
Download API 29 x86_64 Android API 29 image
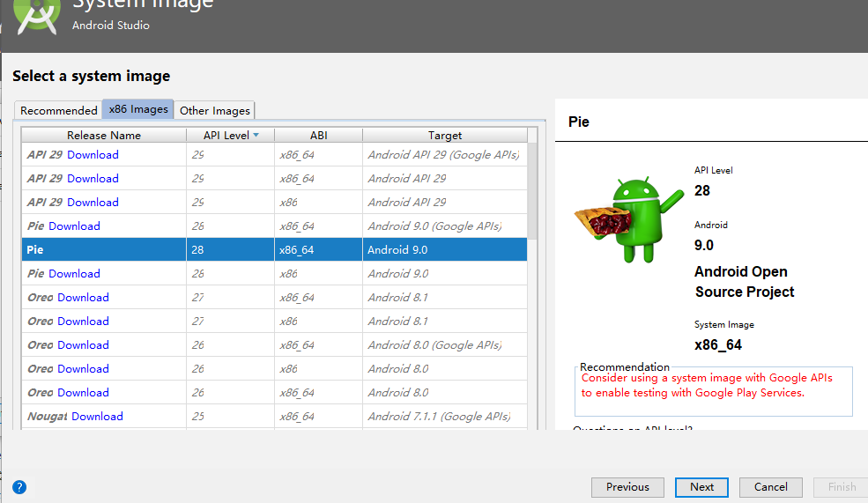pyautogui.click(x=93, y=178)
